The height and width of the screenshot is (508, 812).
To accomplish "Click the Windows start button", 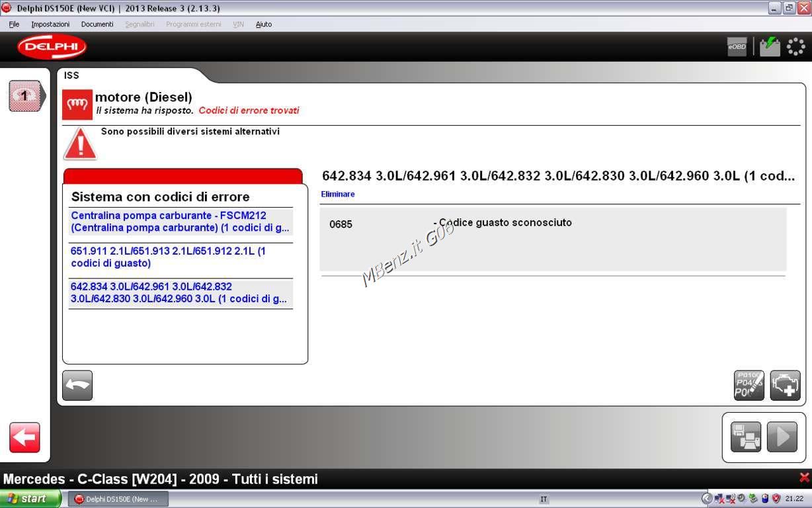I will tap(30, 499).
